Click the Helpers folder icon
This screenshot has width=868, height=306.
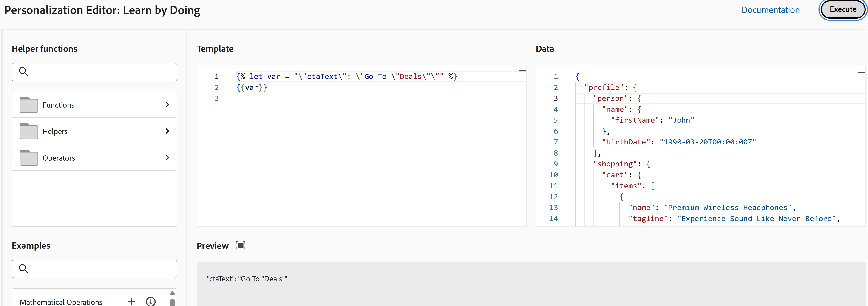point(29,131)
